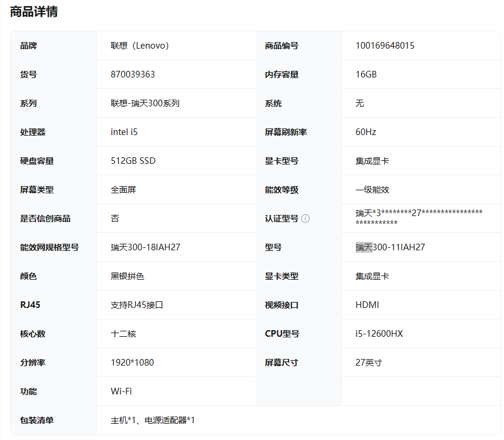504x440 pixels.
Task: Click the refresh rate value 60Hz
Action: pos(366,132)
